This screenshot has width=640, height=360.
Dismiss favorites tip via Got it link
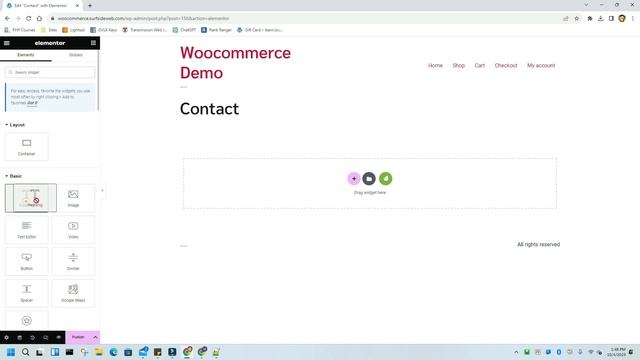(x=32, y=103)
